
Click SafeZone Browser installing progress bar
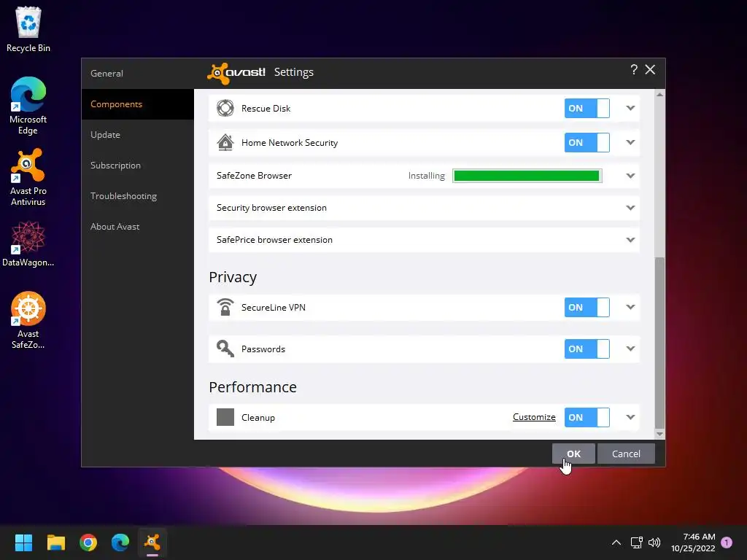click(527, 176)
